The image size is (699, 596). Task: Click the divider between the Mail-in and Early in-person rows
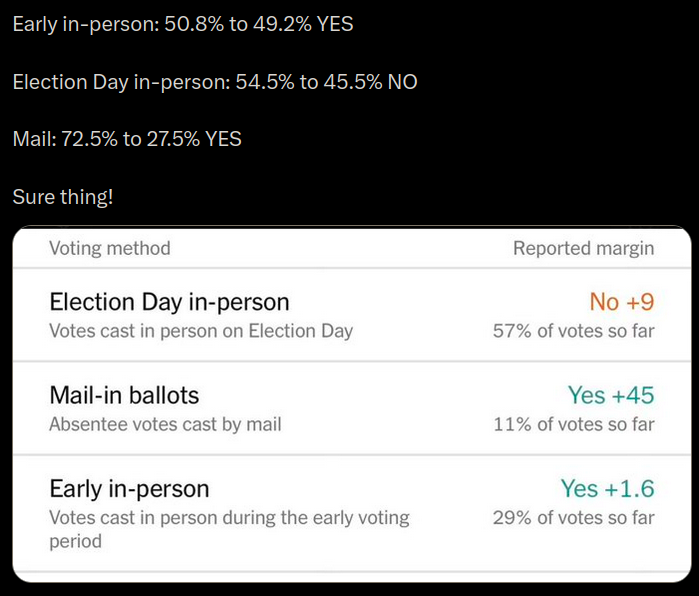tap(352, 455)
